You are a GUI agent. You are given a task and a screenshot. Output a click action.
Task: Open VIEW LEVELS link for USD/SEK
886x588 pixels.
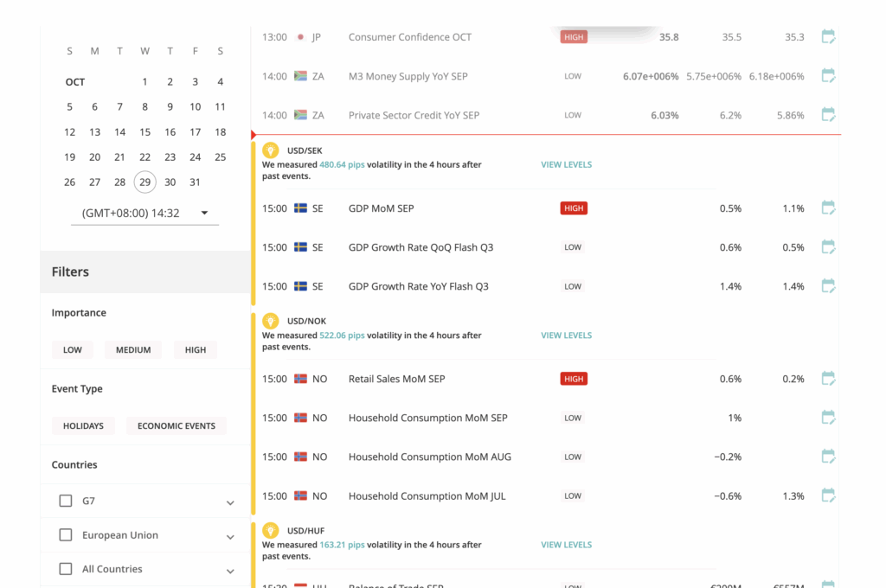566,164
